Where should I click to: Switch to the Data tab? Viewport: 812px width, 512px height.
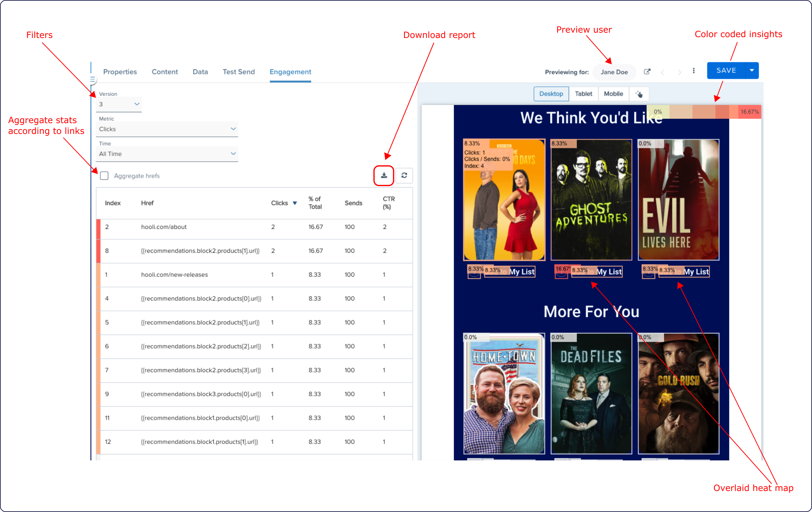(x=200, y=72)
